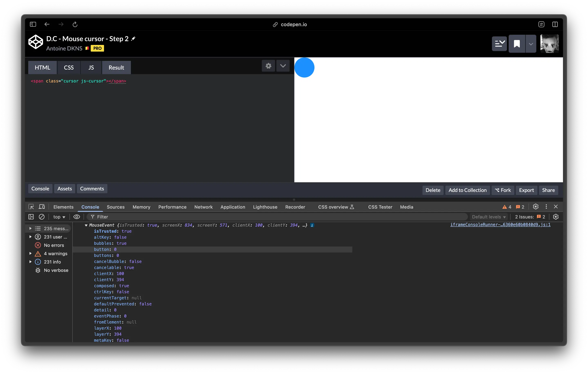
Task: Click into the console Filter field
Action: tap(269, 217)
